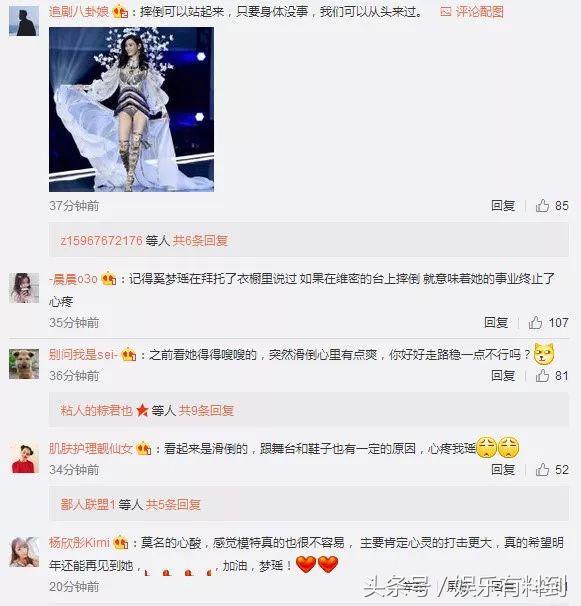This screenshot has height=606, width=581.
Task: Open user profile 粘人的粽君也
Action: [x=97, y=410]
